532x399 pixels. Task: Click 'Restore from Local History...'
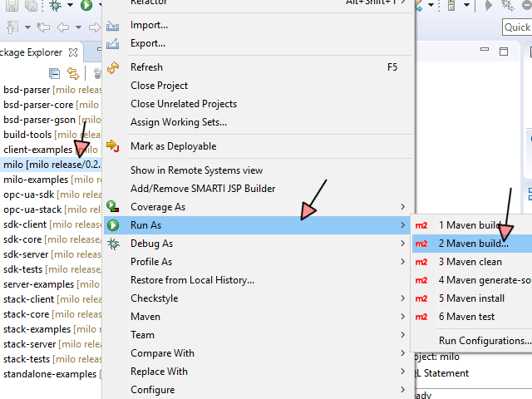(x=192, y=280)
